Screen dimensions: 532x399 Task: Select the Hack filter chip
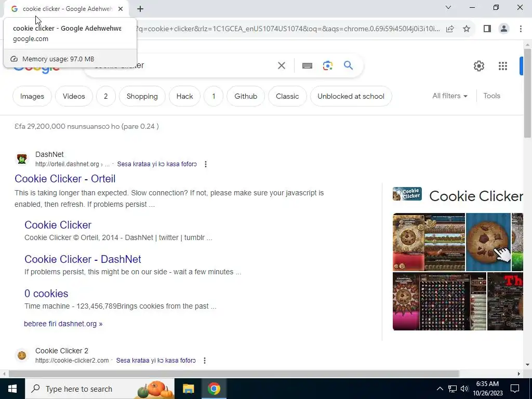point(184,96)
